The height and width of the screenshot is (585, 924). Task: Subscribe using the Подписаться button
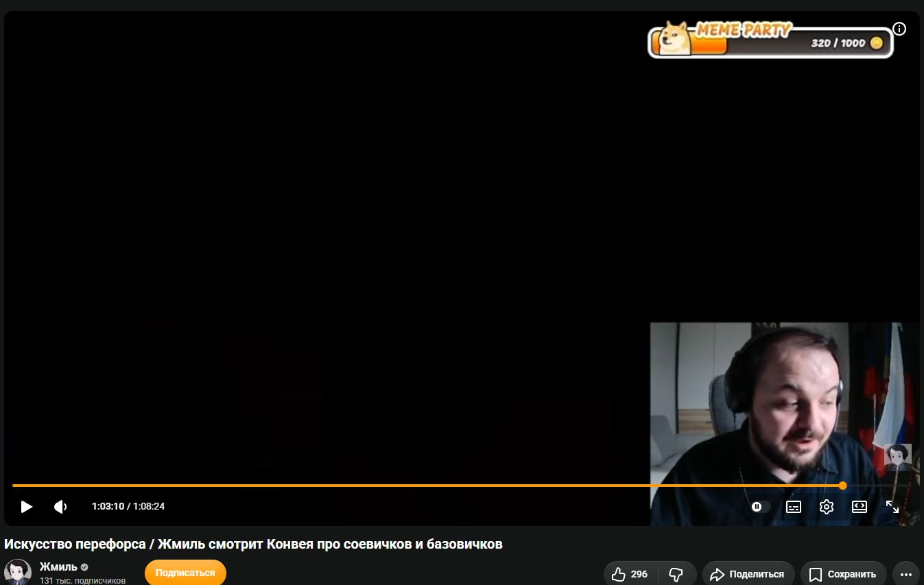click(x=185, y=573)
